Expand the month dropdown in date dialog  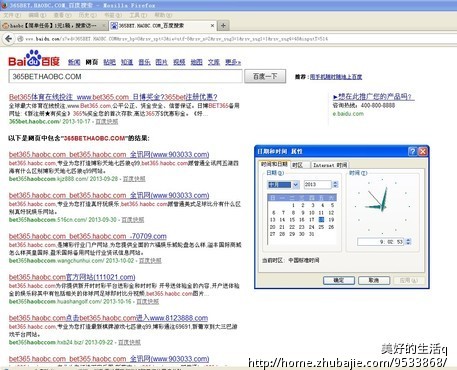pos(296,185)
